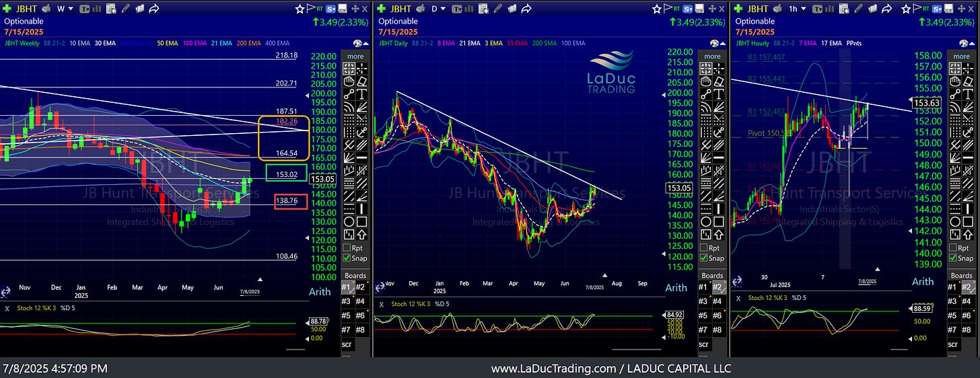980x378 pixels.
Task: Click the star favorite icon in the daily chart
Action: click(656, 9)
